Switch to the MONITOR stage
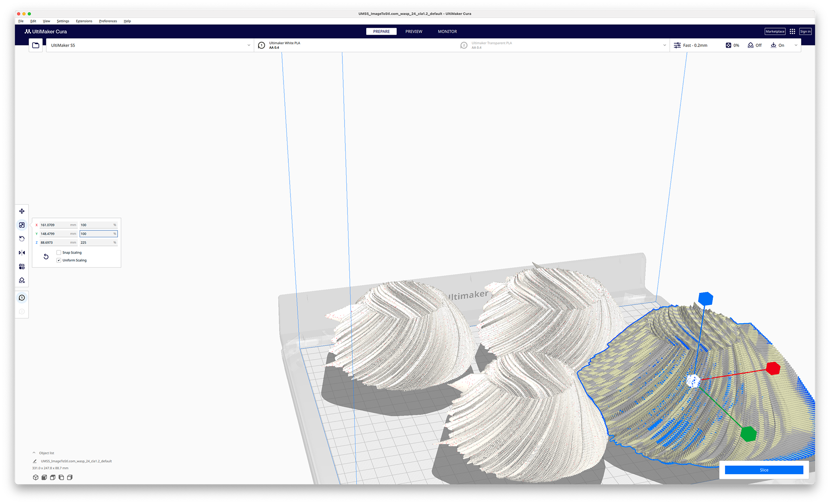Viewport: 830px width, 504px height. tap(447, 32)
